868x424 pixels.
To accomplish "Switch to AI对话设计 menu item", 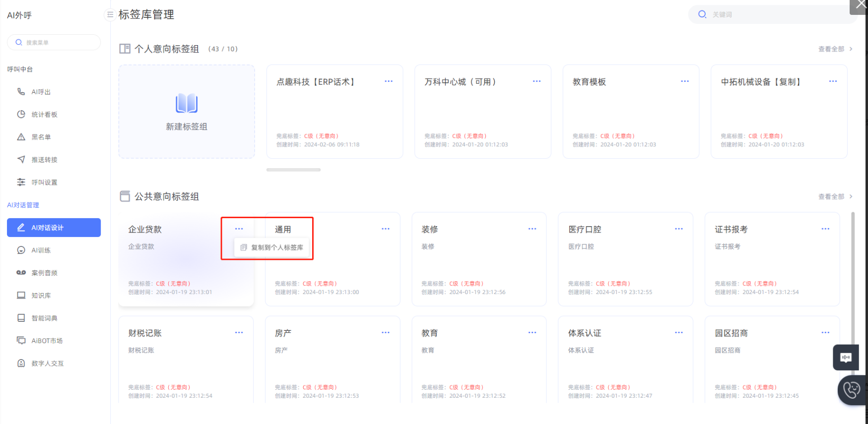I will pyautogui.click(x=54, y=228).
